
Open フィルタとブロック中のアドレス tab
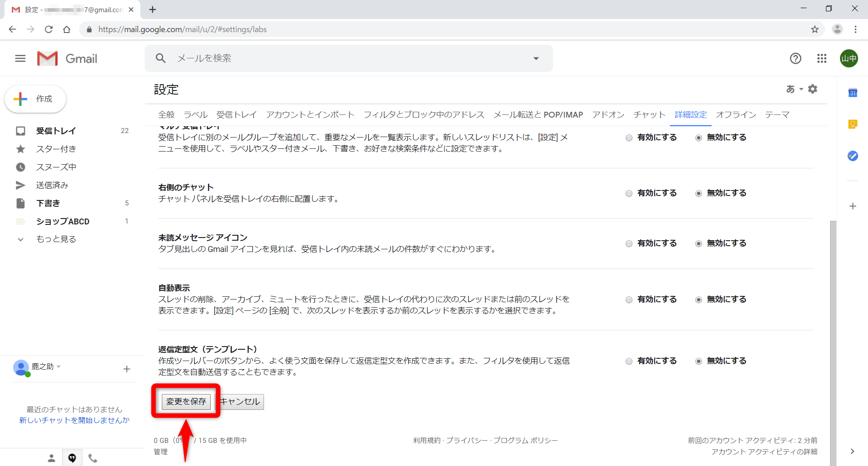[x=424, y=115]
